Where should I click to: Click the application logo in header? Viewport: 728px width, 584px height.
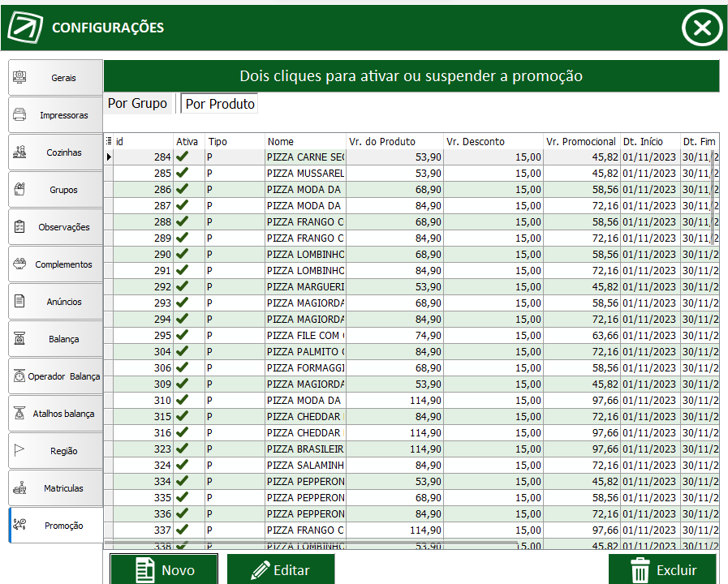tap(25, 28)
